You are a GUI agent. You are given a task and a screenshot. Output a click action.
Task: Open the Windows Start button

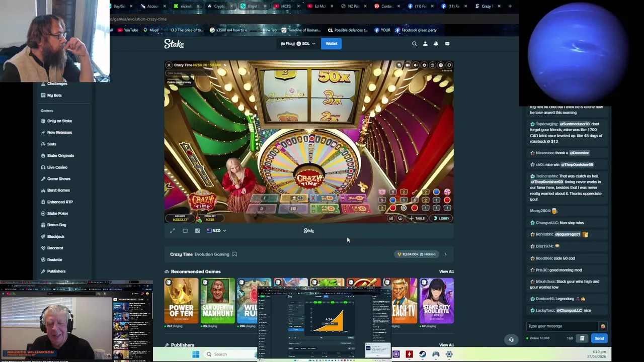196,354
